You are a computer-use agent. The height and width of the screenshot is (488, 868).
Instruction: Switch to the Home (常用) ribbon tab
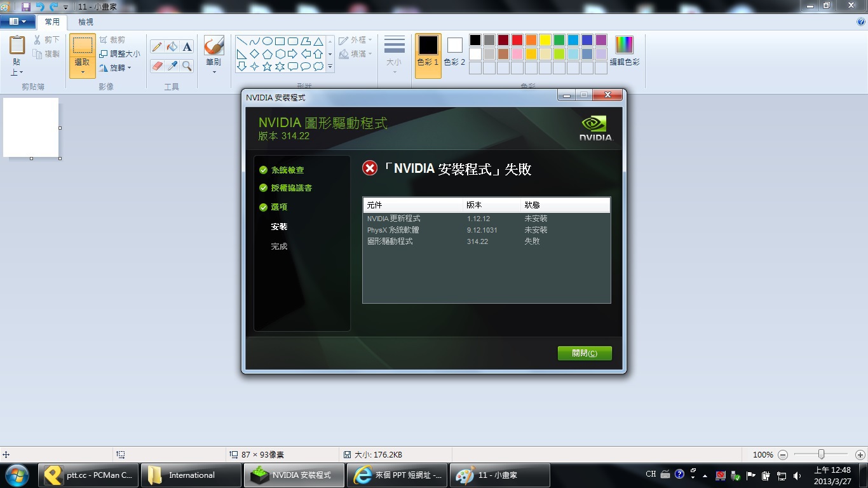(51, 22)
